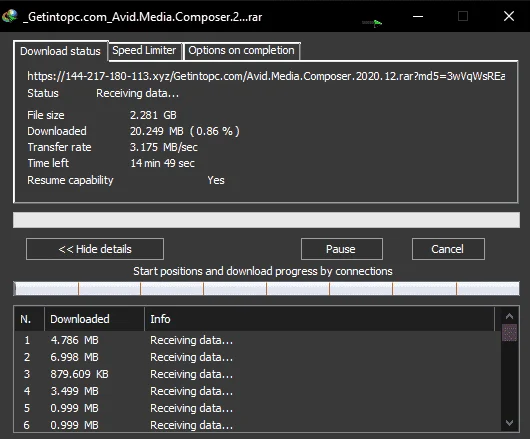Image resolution: width=530 pixels, height=439 pixels.
Task: Click the connections list scrollbar thumb
Action: point(509,333)
